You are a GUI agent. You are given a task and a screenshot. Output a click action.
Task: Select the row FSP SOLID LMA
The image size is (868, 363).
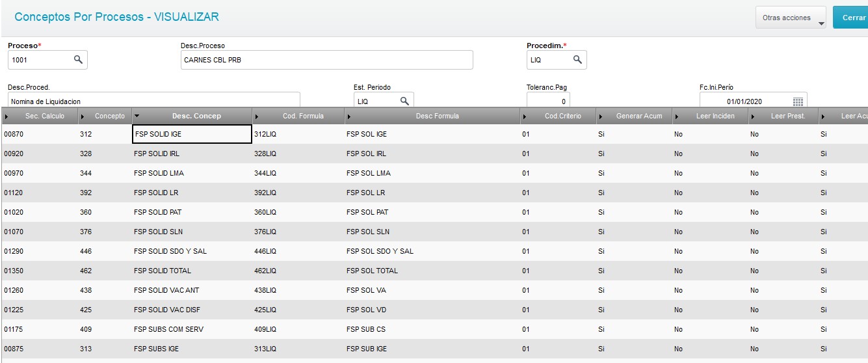tap(434, 173)
